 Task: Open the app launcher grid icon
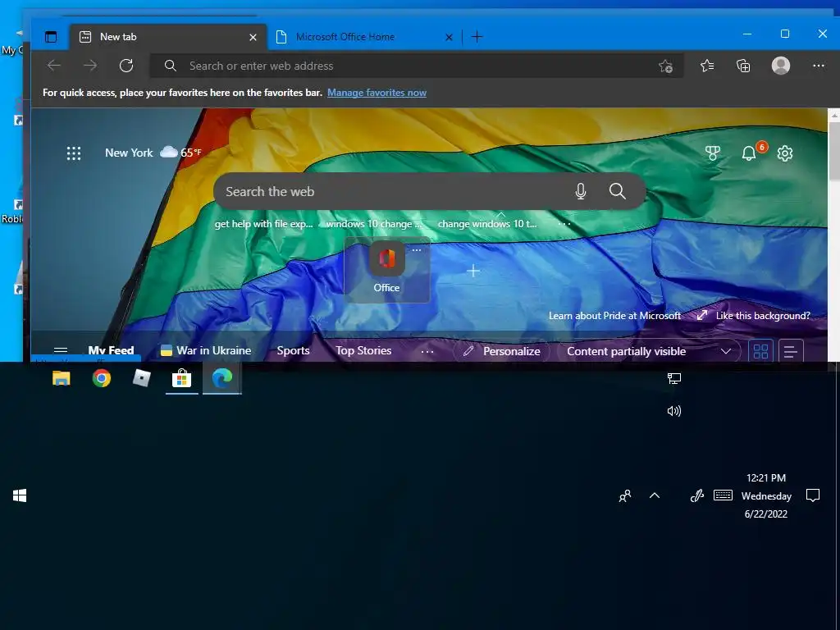(74, 153)
